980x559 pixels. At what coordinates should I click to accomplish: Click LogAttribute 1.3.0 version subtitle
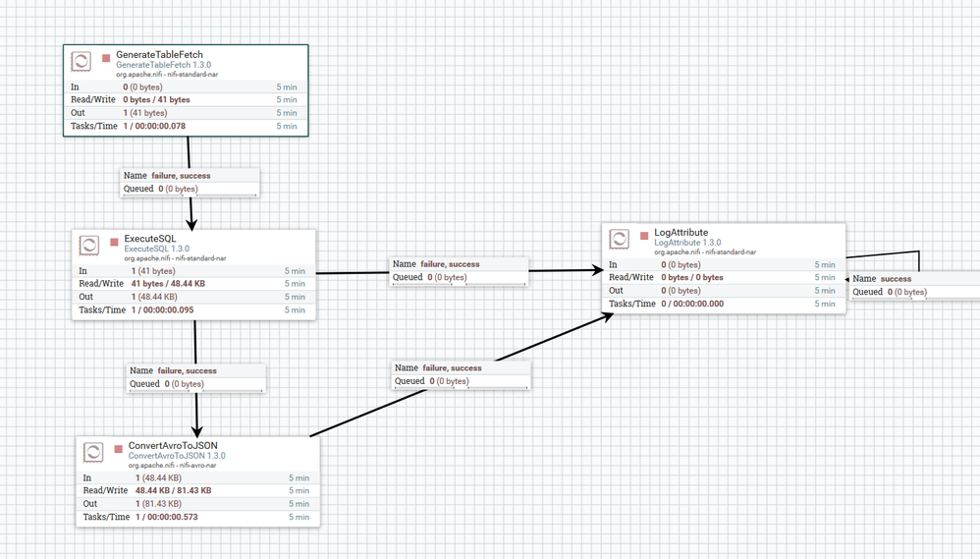point(687,242)
